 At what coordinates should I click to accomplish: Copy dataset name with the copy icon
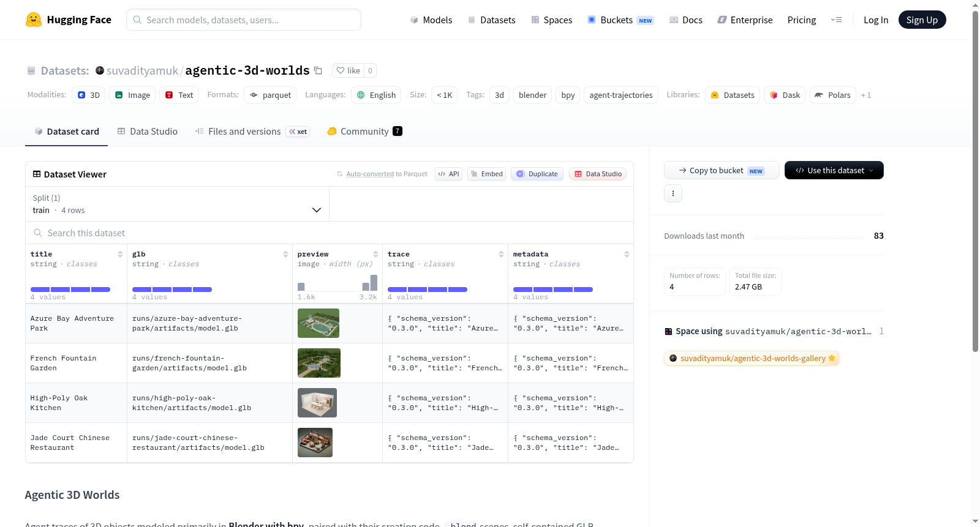[x=318, y=70]
